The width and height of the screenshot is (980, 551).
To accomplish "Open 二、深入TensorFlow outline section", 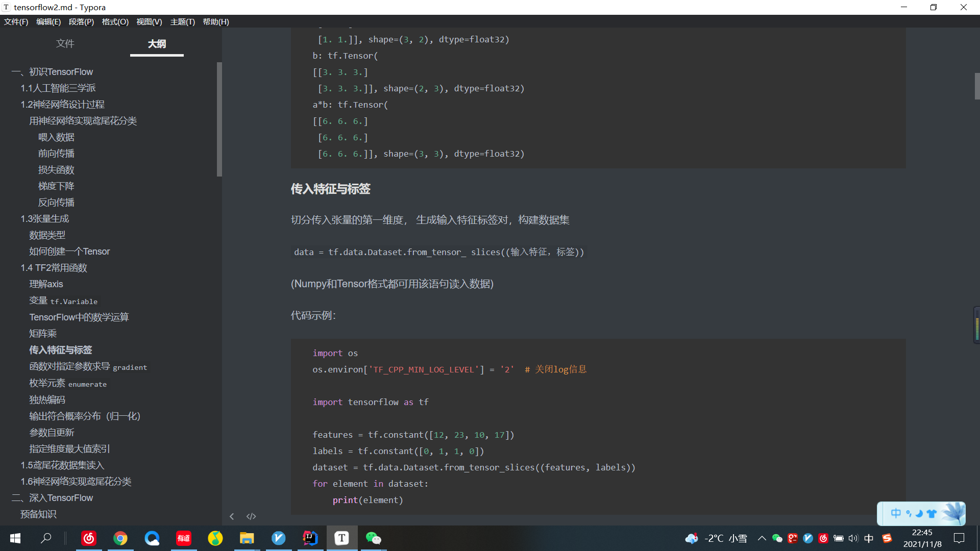I will pyautogui.click(x=53, y=497).
